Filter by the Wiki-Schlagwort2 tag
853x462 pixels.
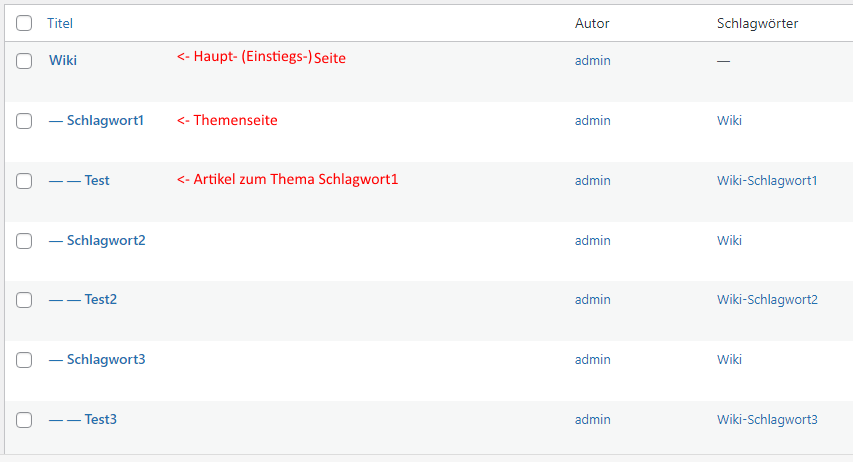pyautogui.click(x=767, y=300)
